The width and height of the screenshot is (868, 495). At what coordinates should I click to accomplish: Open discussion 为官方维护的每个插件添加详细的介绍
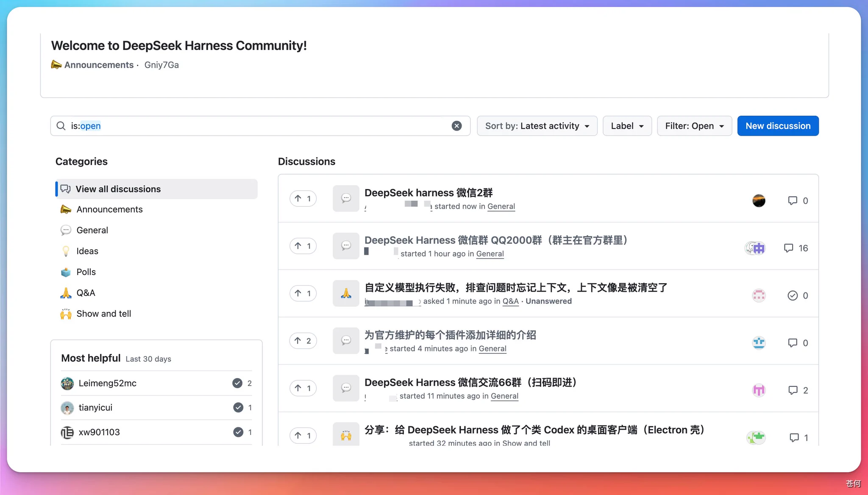click(x=450, y=335)
